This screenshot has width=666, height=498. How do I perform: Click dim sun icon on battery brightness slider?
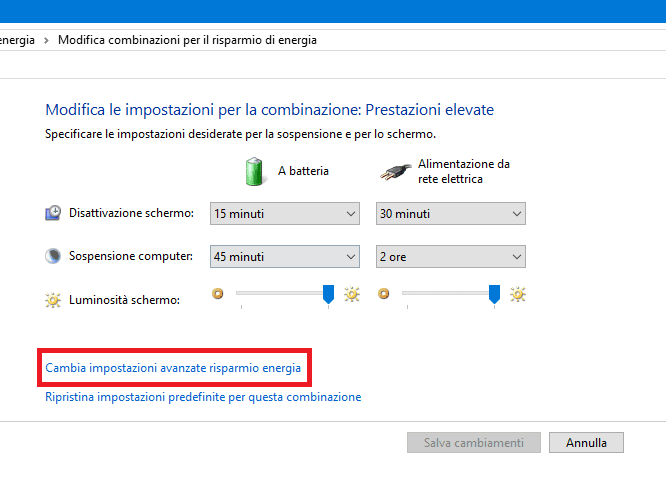[218, 294]
